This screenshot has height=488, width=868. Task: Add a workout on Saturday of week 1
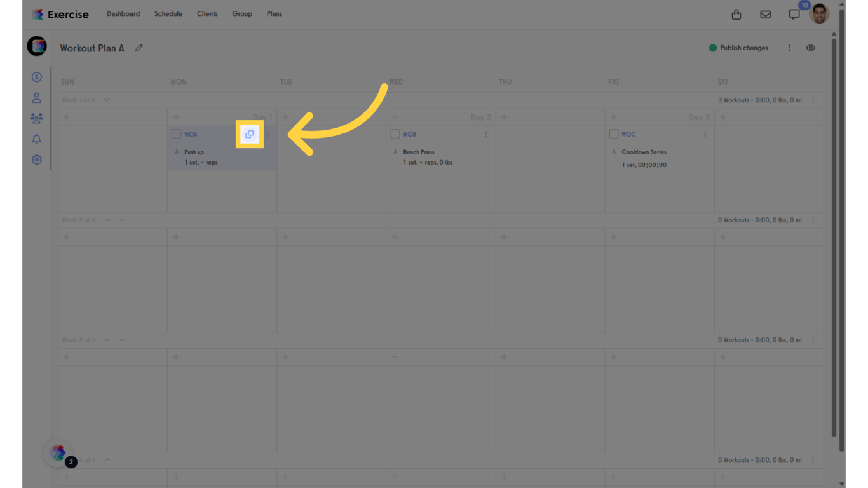722,117
